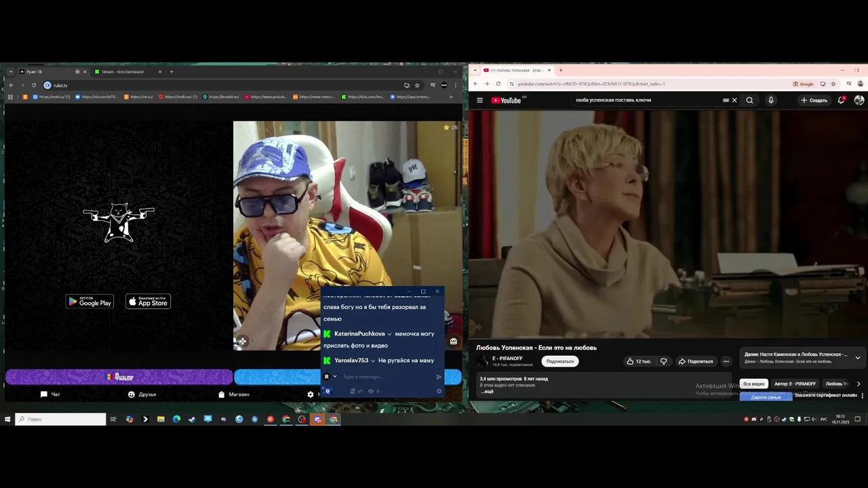The image size is (868, 488).
Task: Select the Все видео filter chip
Action: pyautogui.click(x=753, y=384)
